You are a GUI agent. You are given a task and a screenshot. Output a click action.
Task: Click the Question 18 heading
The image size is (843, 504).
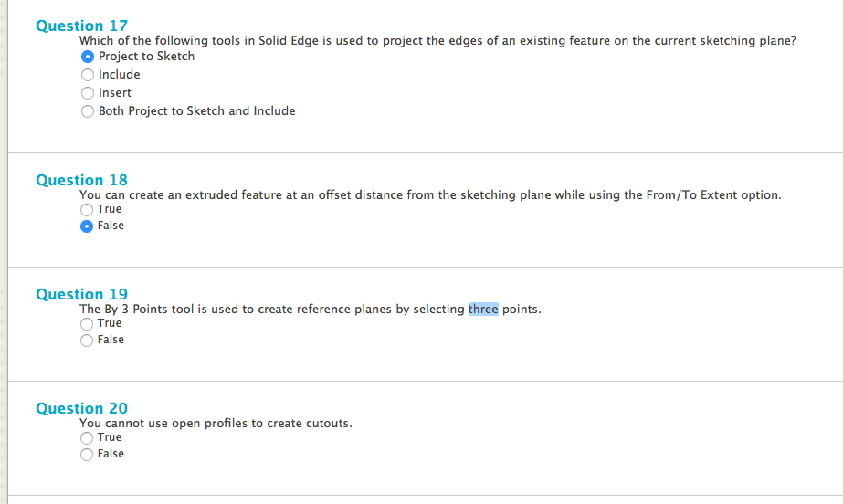(x=81, y=180)
